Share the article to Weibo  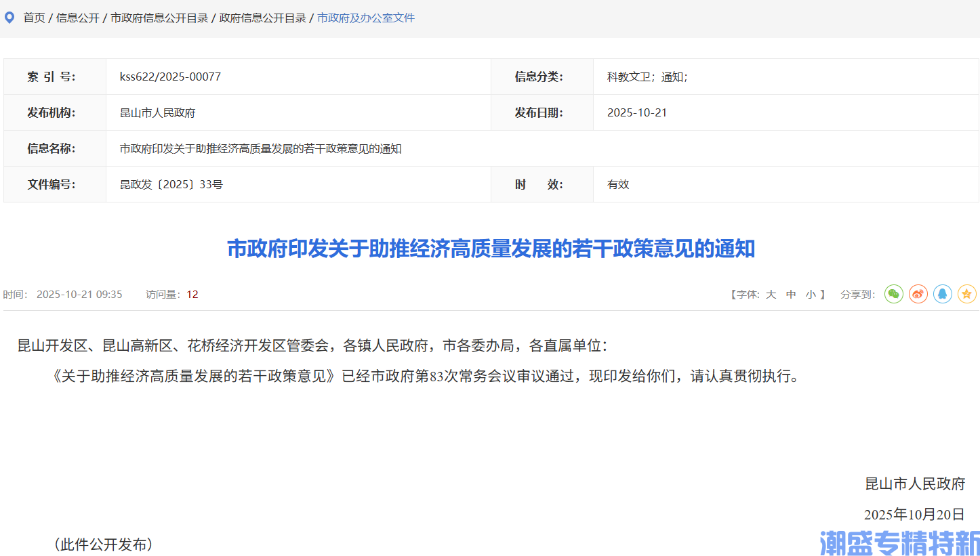[x=918, y=294]
